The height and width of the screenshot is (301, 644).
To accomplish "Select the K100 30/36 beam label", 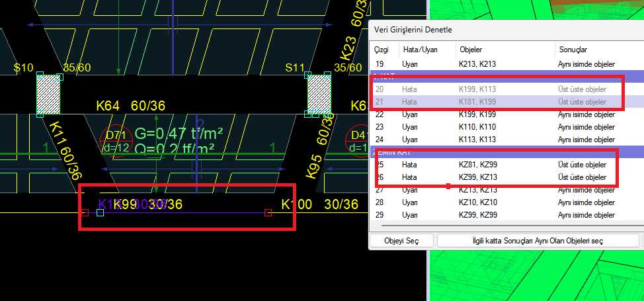I will coord(322,204).
